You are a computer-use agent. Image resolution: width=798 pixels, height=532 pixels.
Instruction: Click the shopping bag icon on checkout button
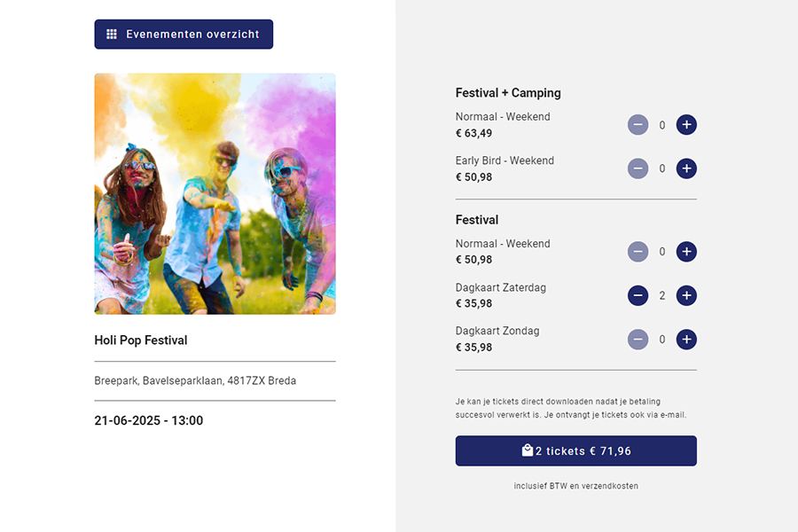528,450
